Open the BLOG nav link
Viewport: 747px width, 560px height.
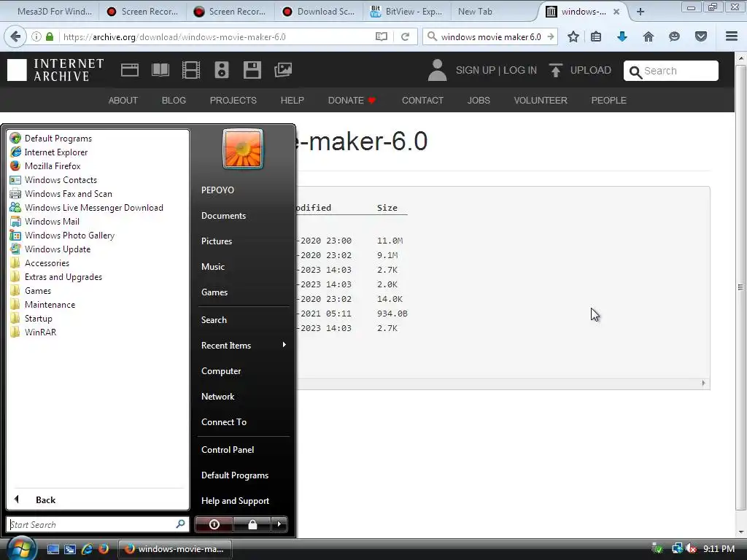pyautogui.click(x=174, y=101)
